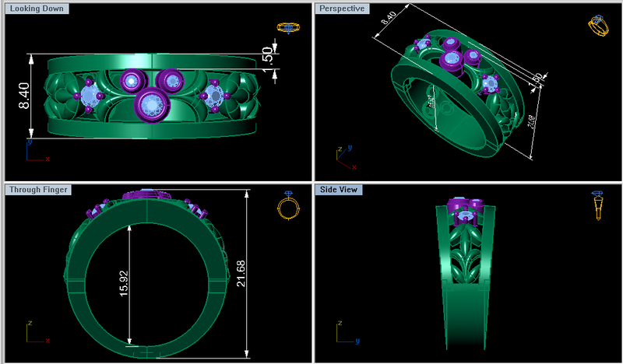The height and width of the screenshot is (364, 623).
Task: Select the left prong-set gem in Looking Down
Action: tap(90, 96)
